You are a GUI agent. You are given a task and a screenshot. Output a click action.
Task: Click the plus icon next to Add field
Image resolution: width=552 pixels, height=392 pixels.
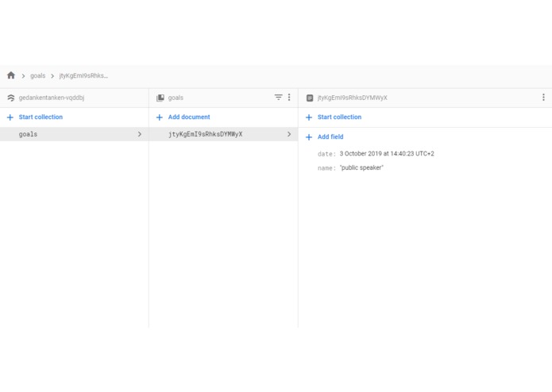309,136
